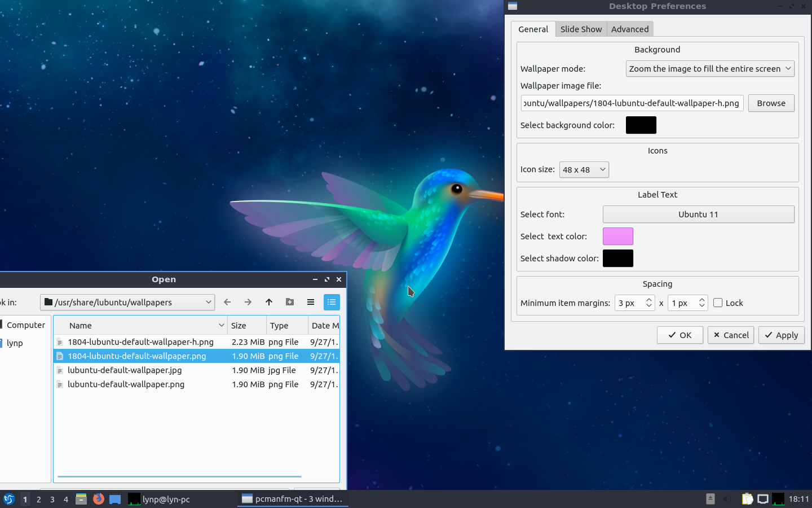The height and width of the screenshot is (508, 812).
Task: Click the volume speaker tray icon
Action: pyautogui.click(x=727, y=499)
